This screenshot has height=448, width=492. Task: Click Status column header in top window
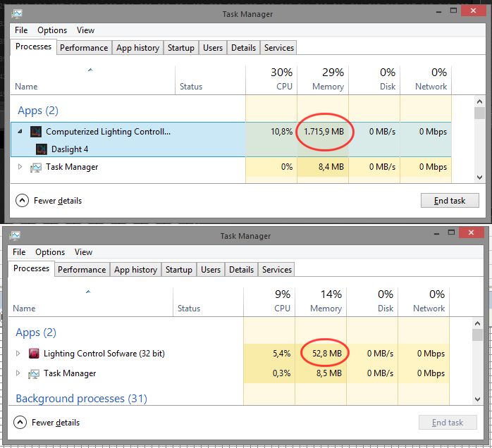210,80
